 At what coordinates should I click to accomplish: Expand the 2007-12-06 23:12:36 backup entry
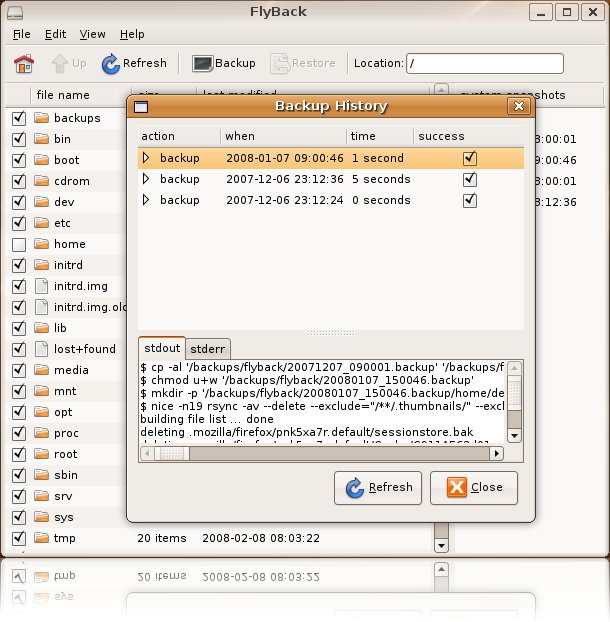pos(146,179)
